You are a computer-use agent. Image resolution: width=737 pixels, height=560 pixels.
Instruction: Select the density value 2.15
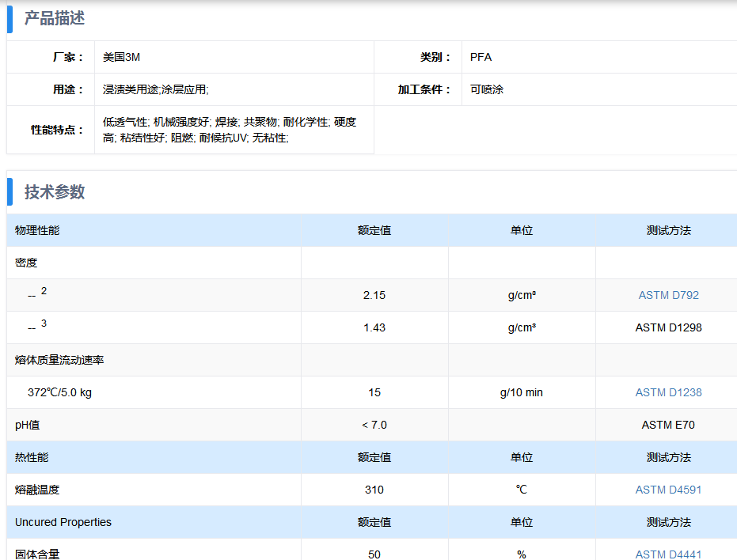[x=374, y=295]
